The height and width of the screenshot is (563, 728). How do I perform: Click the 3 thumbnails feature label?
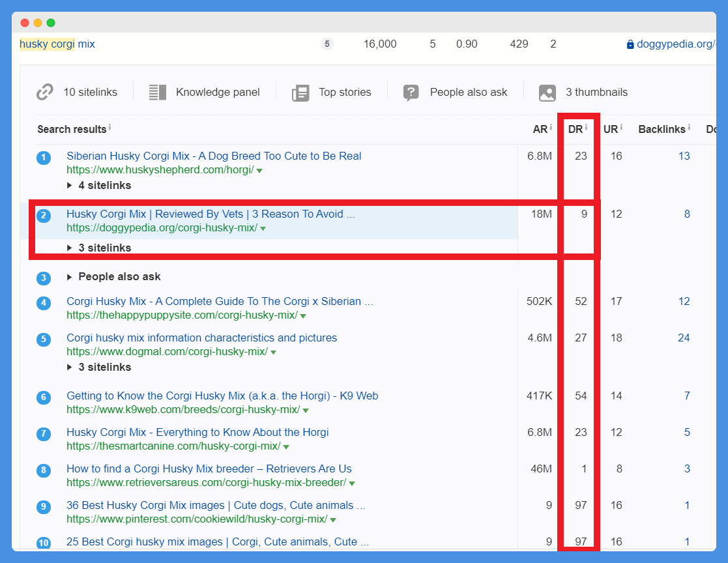coord(596,93)
